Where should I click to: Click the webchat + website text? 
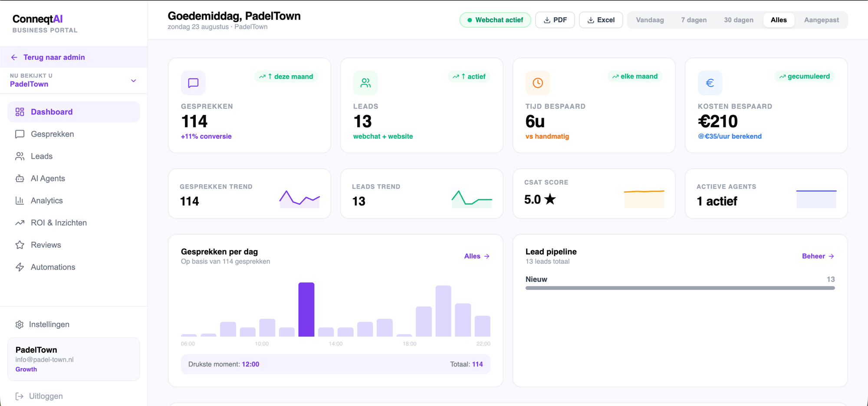point(383,136)
